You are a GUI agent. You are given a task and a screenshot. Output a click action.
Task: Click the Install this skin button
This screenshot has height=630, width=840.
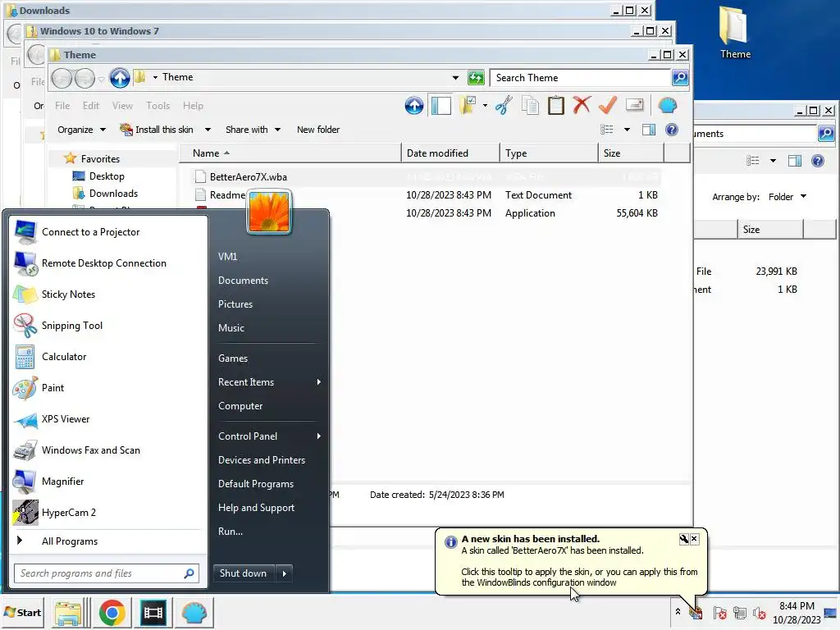156,130
